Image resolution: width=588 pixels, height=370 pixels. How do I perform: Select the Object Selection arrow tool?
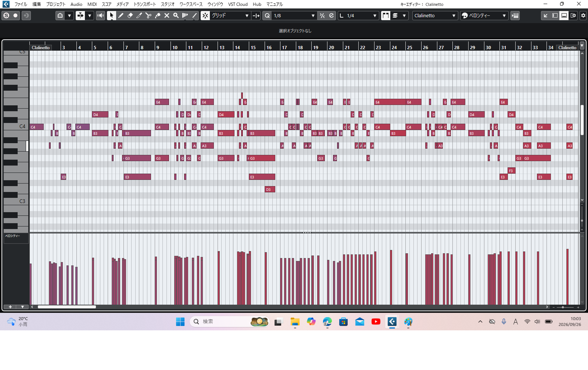coord(111,15)
